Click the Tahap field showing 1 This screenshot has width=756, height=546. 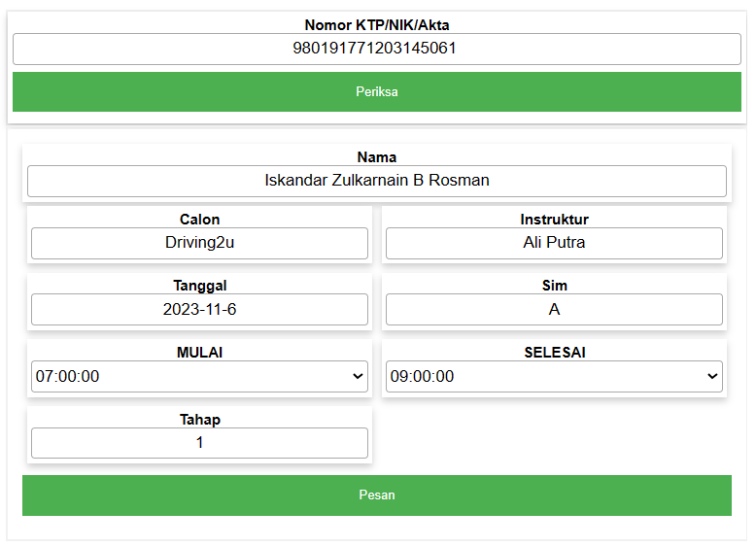[x=199, y=442]
